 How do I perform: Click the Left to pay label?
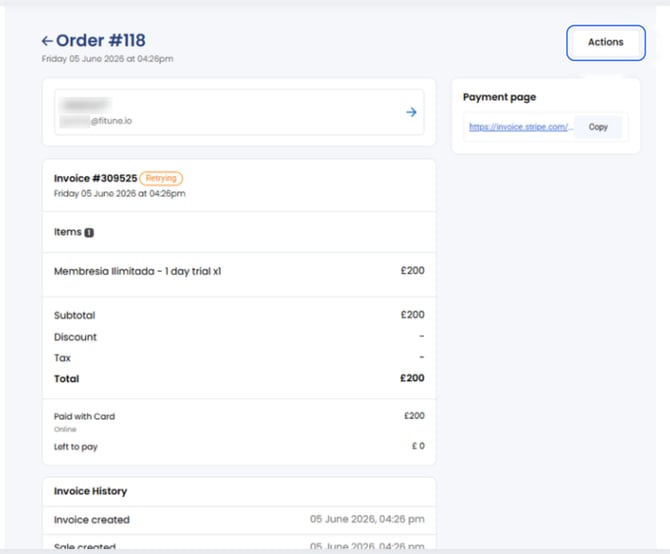coord(76,447)
